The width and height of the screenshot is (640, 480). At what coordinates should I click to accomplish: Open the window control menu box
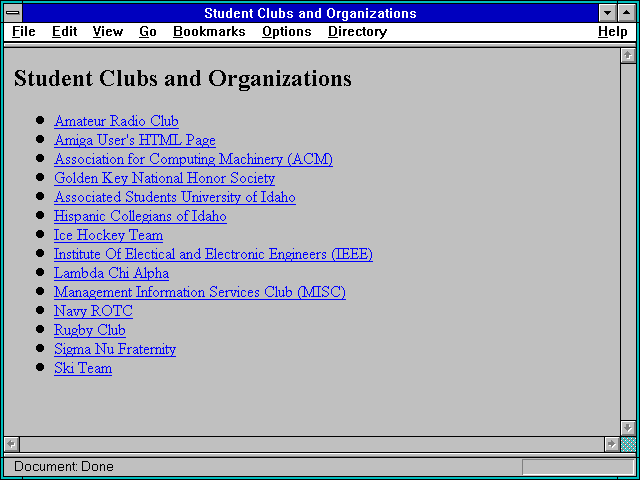pos(13,13)
